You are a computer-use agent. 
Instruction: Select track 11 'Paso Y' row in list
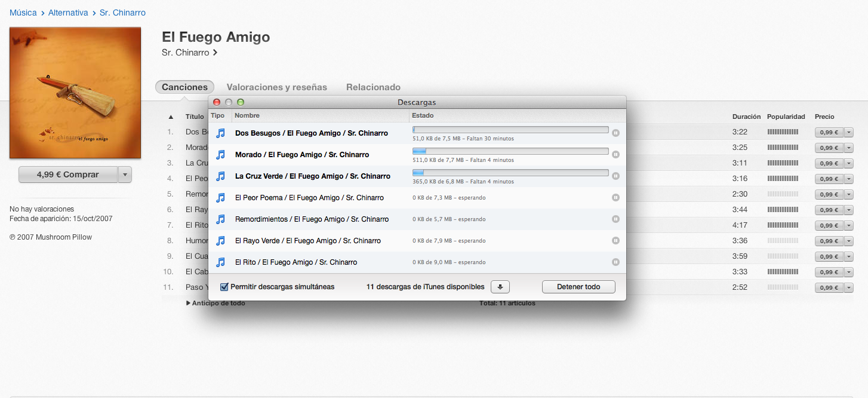coord(507,287)
